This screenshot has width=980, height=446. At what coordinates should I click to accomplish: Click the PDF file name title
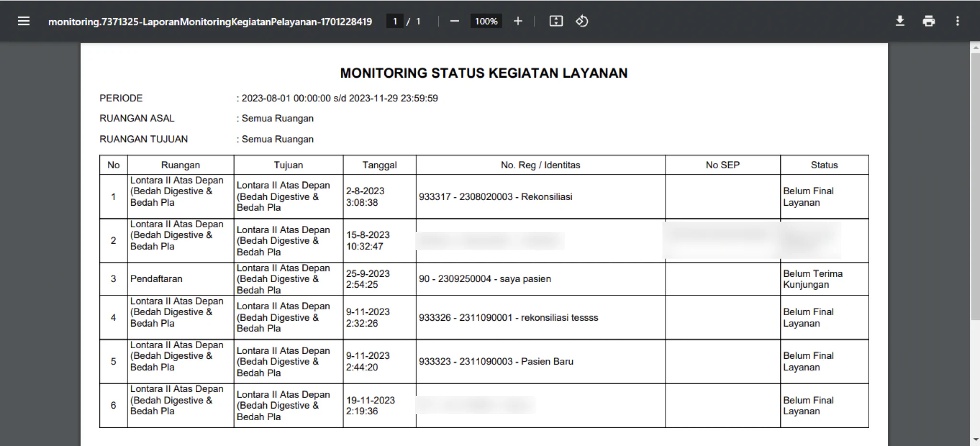(210, 21)
